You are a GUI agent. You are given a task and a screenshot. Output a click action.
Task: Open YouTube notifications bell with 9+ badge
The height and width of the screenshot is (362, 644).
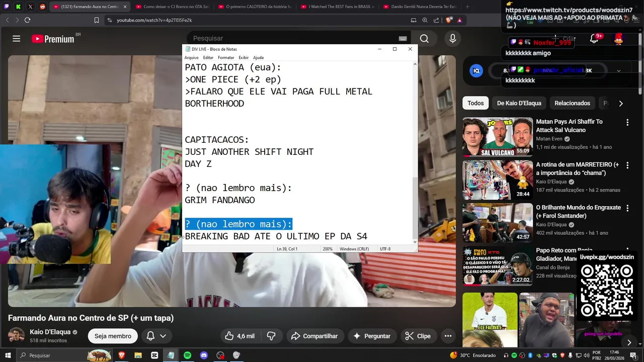(x=594, y=39)
